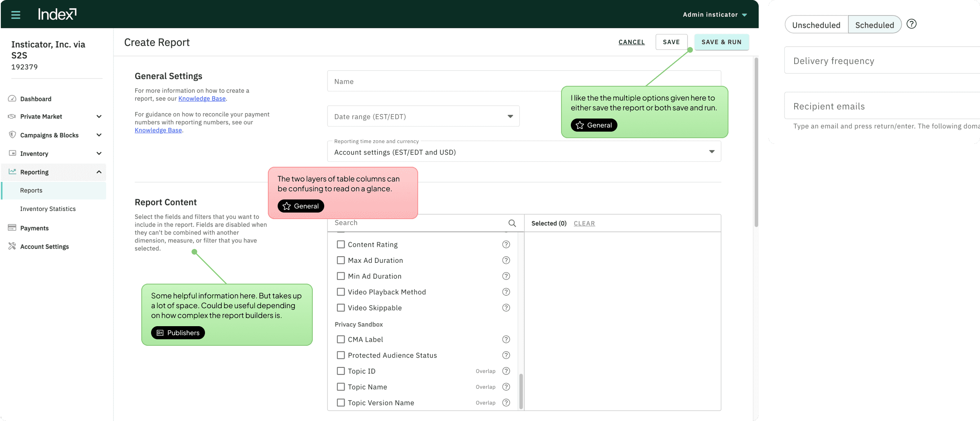
Task: Open help for Video Skippable
Action: (x=506, y=308)
